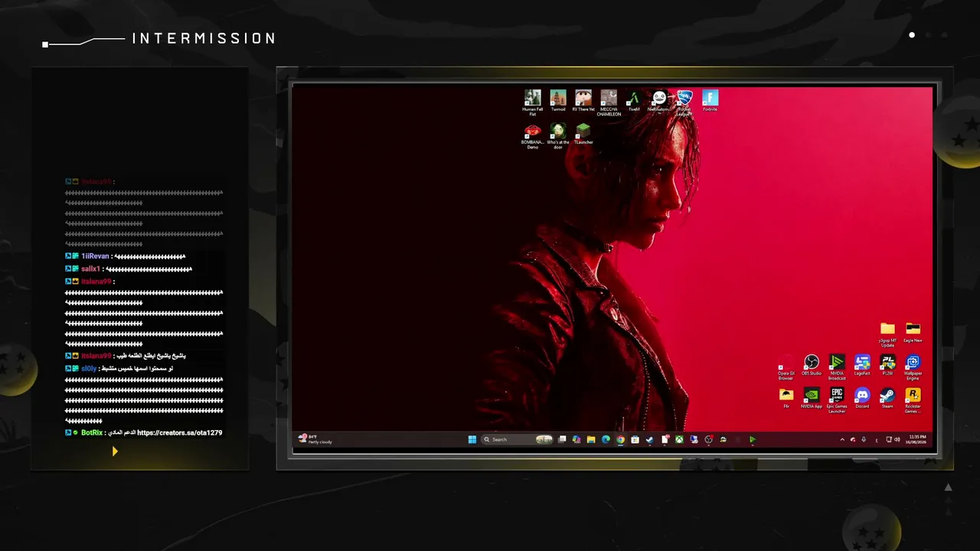Open the weather widget showing Partly cloudy
This screenshot has height=551, width=980.
click(315, 439)
